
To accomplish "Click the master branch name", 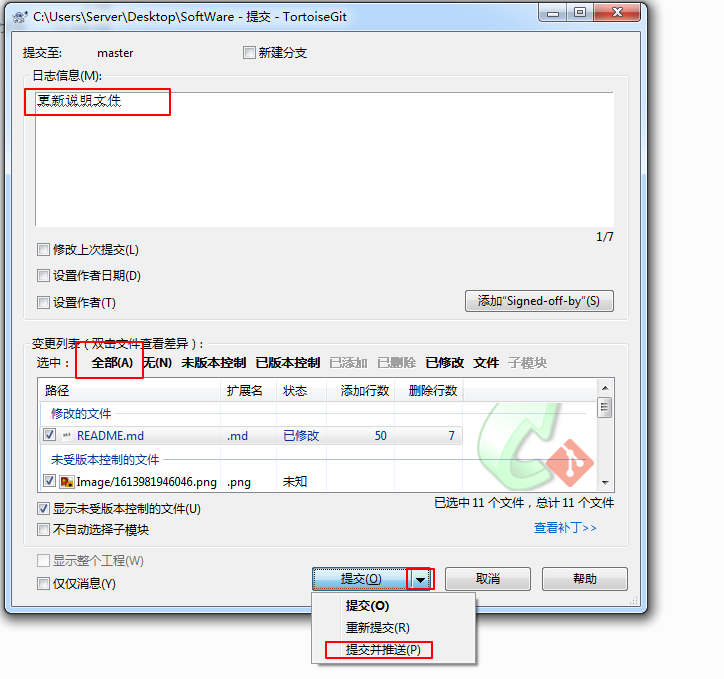I will coord(115,53).
